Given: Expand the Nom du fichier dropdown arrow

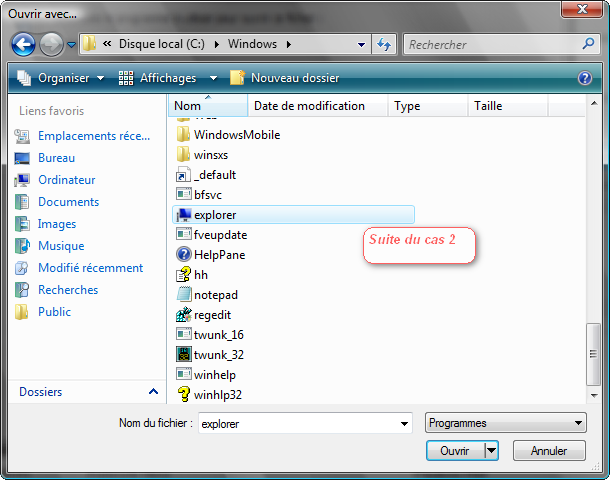Looking at the screenshot, I should [x=405, y=424].
